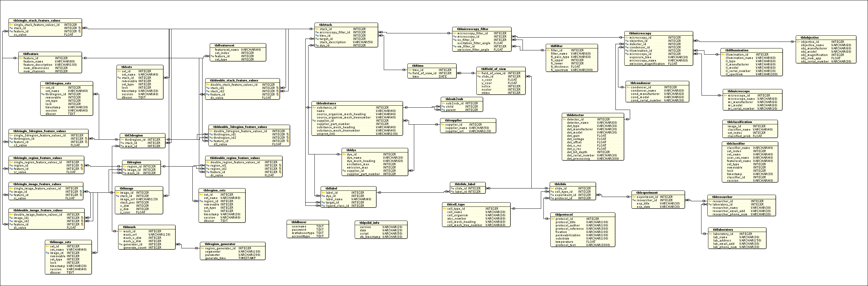Screen dimensions: 868x286
Task: Select the tblexperiment table header
Action: [x=658, y=193]
